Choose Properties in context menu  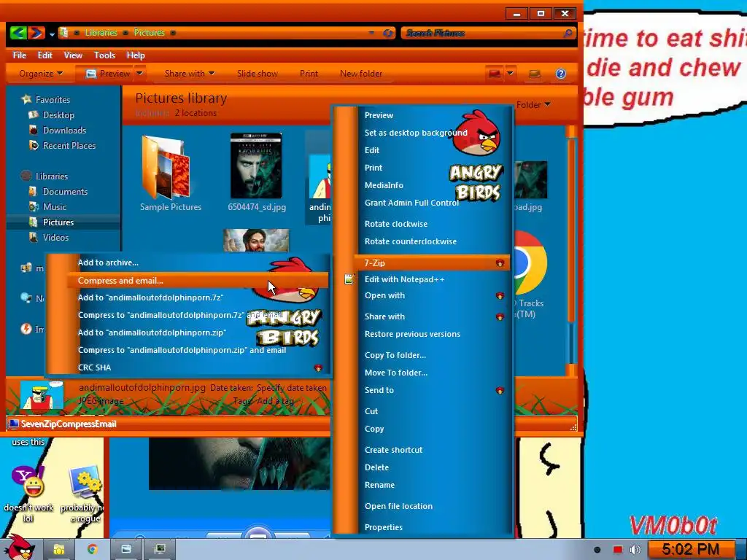coord(383,527)
